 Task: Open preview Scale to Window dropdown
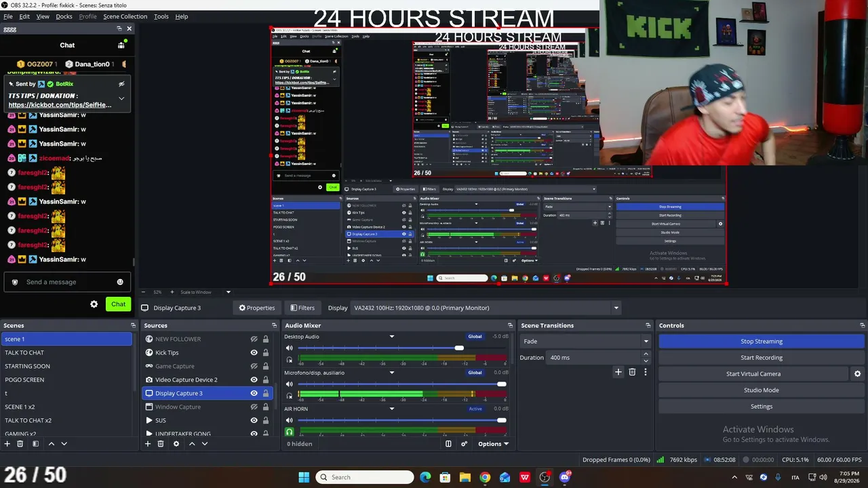coord(205,292)
